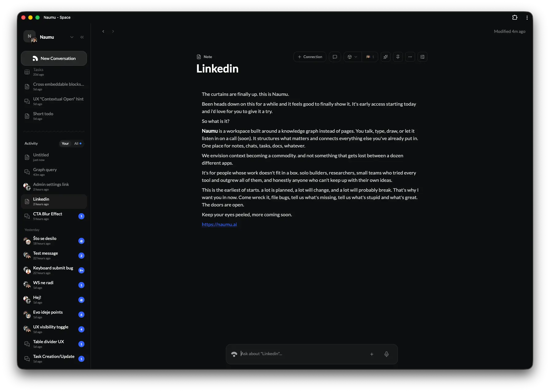This screenshot has width=550, height=392.
Task: Click unread badge on Keyboard submit bug
Action: pyautogui.click(x=81, y=270)
